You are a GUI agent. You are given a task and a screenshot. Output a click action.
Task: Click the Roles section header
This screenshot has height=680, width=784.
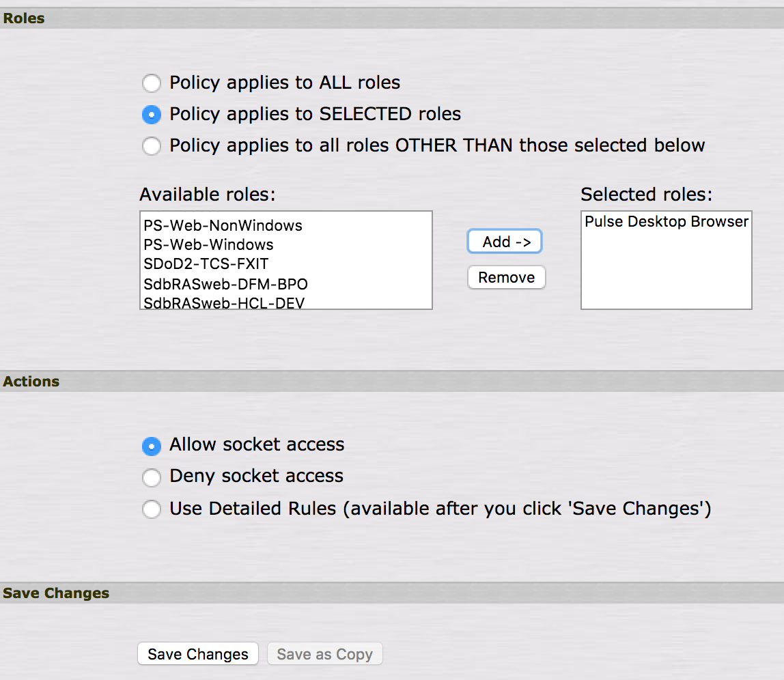click(x=23, y=18)
